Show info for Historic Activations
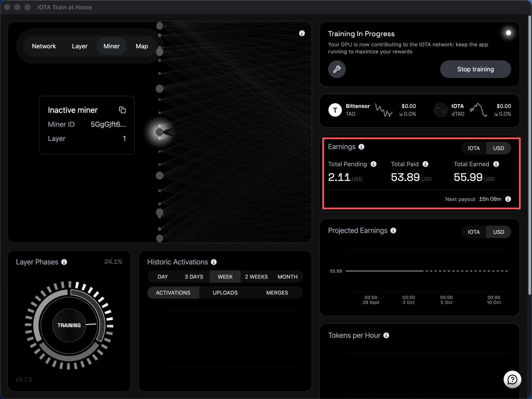 (x=214, y=262)
